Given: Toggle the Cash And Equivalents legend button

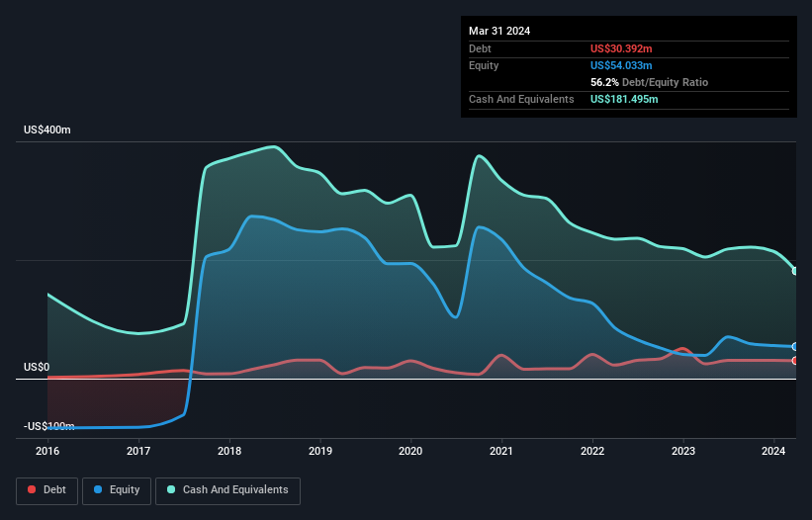Looking at the screenshot, I should 227,490.
